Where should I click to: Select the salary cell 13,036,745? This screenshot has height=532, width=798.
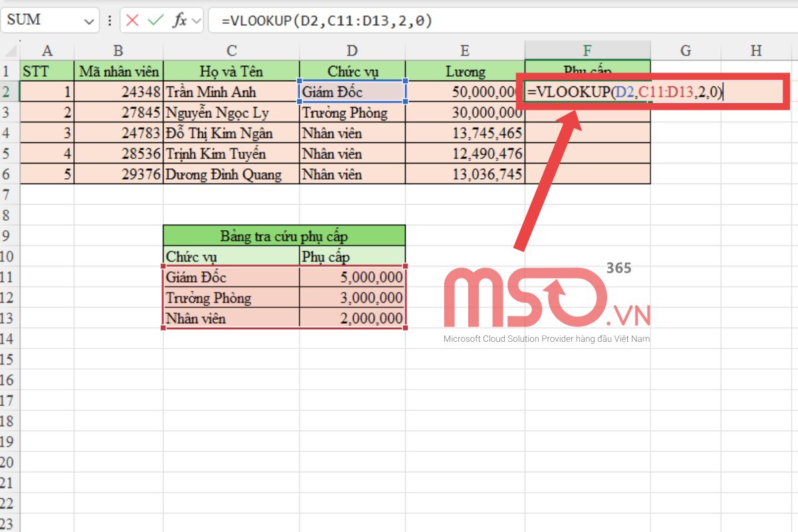point(465,174)
